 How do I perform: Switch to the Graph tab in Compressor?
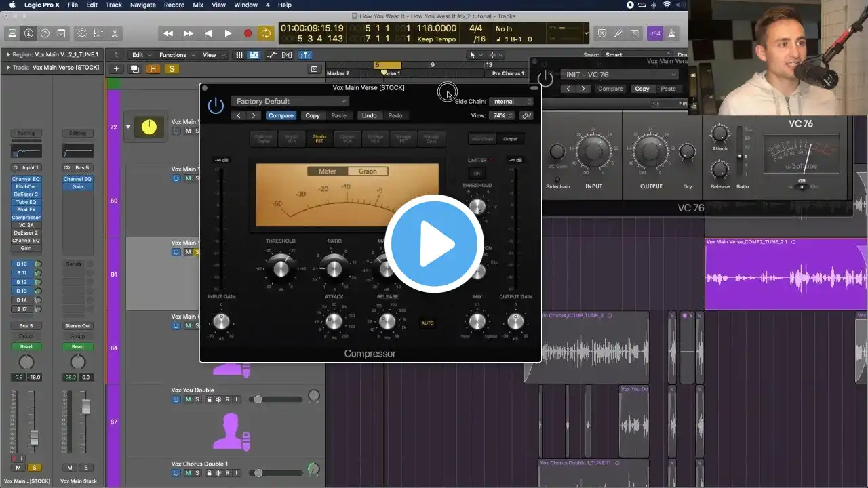pos(368,171)
